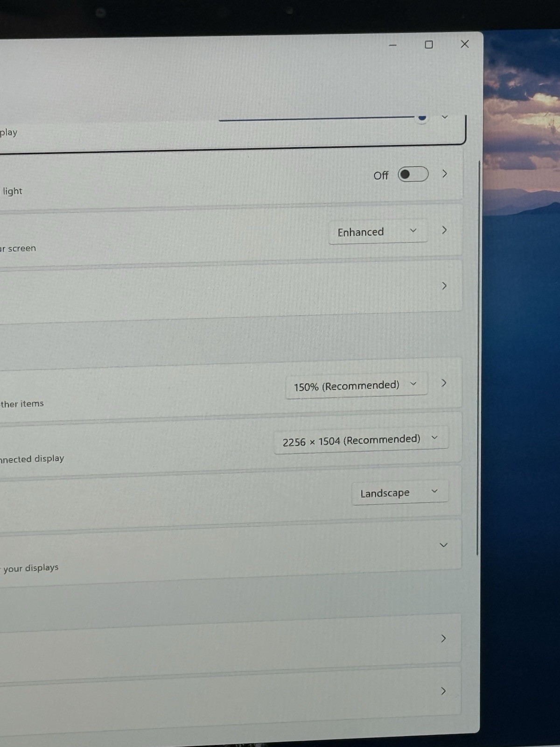
Task: Minimize the Settings window
Action: pos(393,45)
